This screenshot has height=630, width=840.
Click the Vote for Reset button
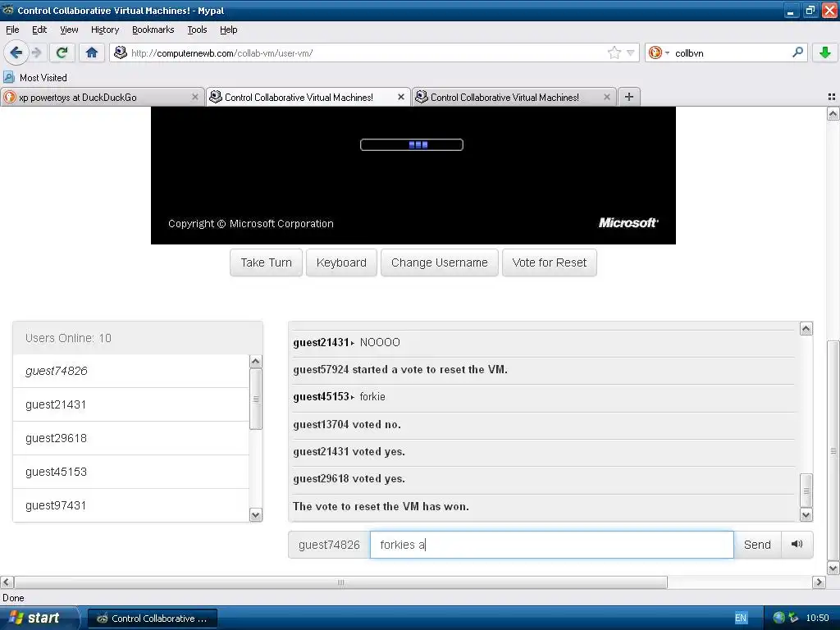pyautogui.click(x=549, y=262)
